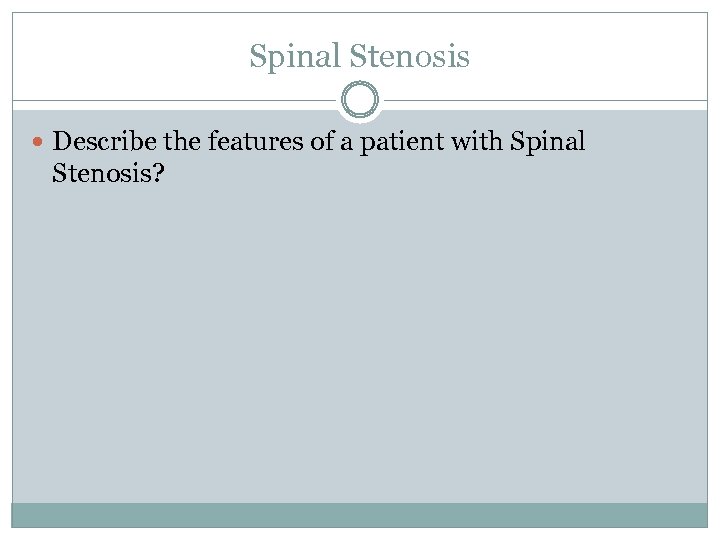Click the white header area right of the title
The width and height of the screenshot is (720, 540).
600,57
